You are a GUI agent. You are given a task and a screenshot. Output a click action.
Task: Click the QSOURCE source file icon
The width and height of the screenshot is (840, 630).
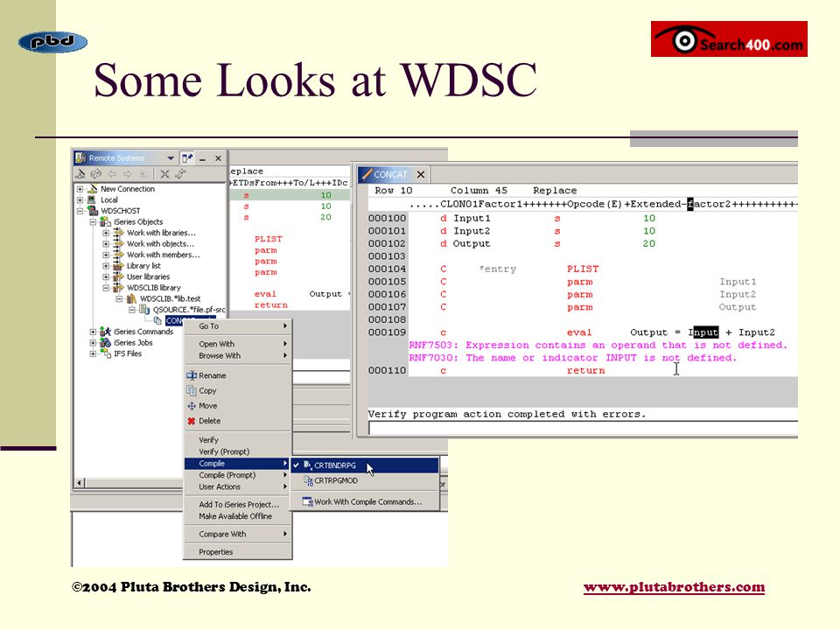click(144, 309)
